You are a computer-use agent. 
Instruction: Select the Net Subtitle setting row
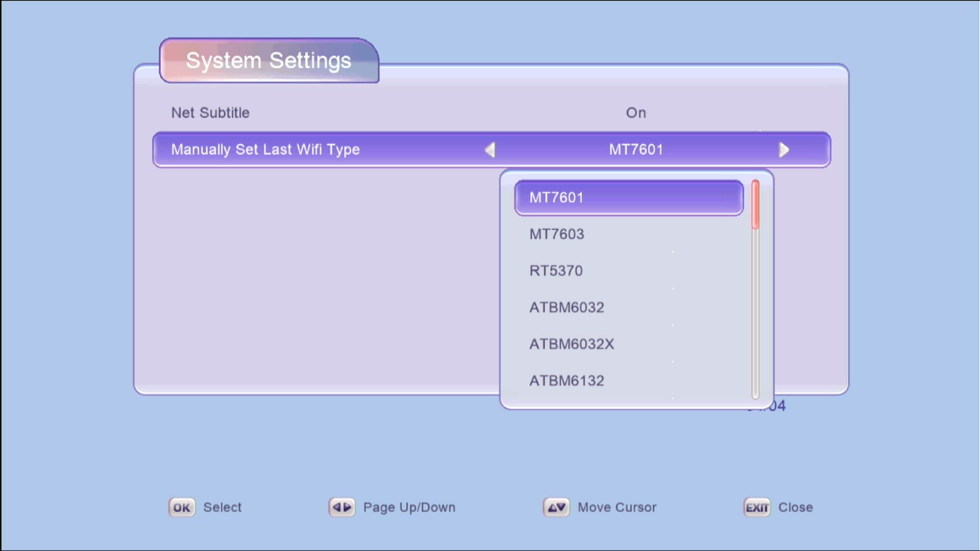[x=210, y=113]
